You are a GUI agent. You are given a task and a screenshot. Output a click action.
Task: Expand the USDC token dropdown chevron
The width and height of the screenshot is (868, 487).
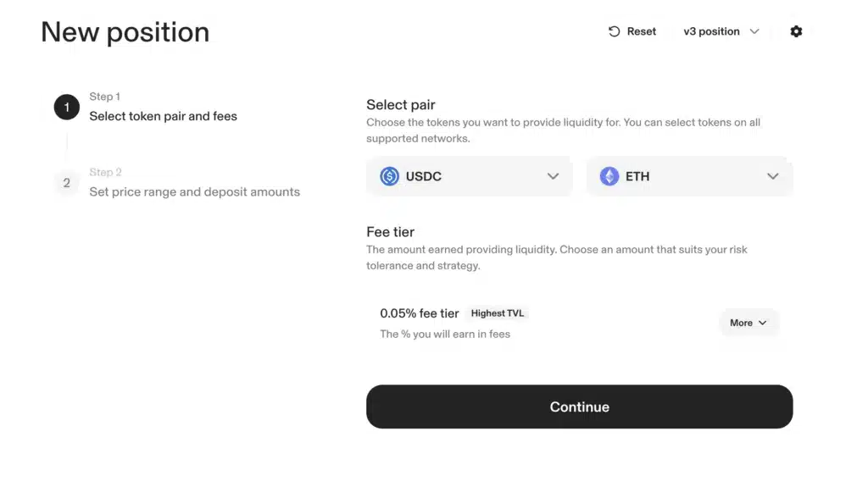click(553, 176)
